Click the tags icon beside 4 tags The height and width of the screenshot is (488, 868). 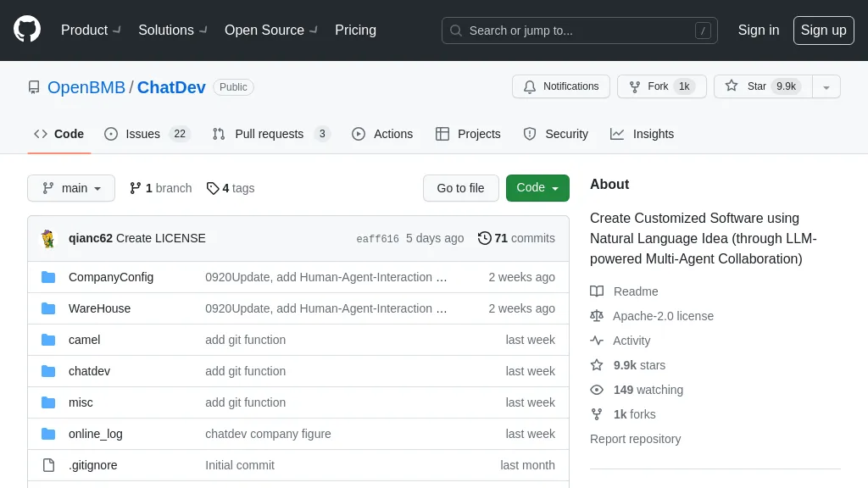(x=213, y=188)
